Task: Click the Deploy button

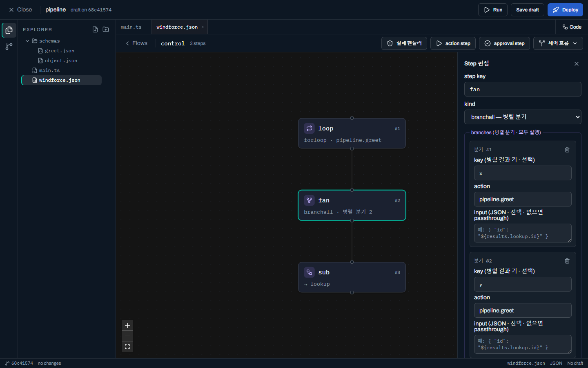Action: pos(565,10)
